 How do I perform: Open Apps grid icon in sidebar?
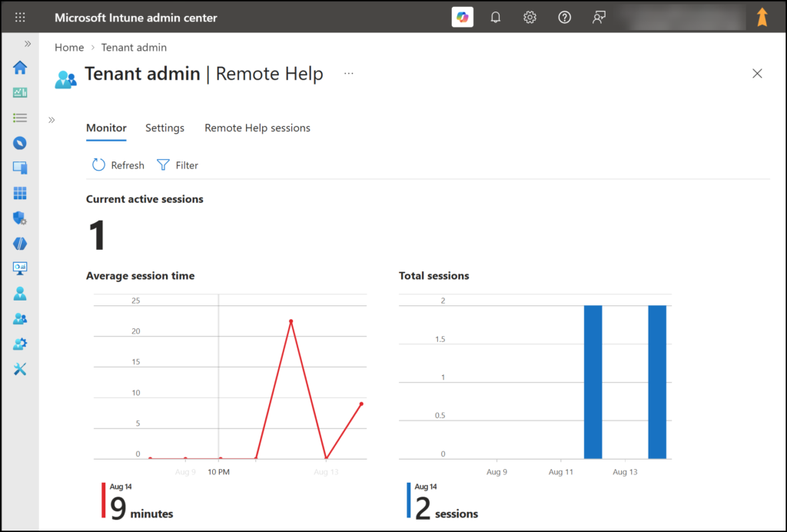tap(20, 193)
